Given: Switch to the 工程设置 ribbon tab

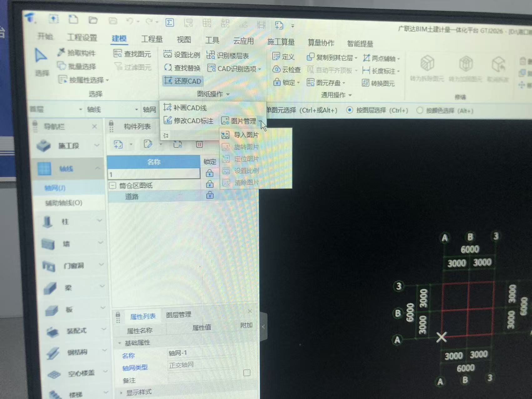Looking at the screenshot, I should (x=82, y=38).
